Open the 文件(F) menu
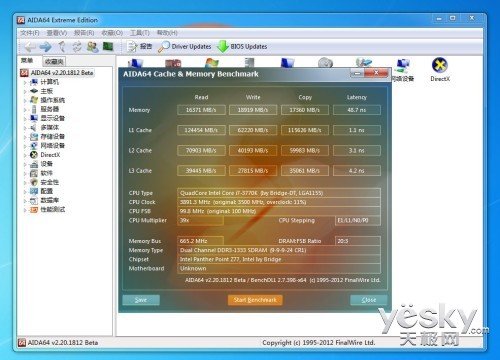 pos(30,33)
